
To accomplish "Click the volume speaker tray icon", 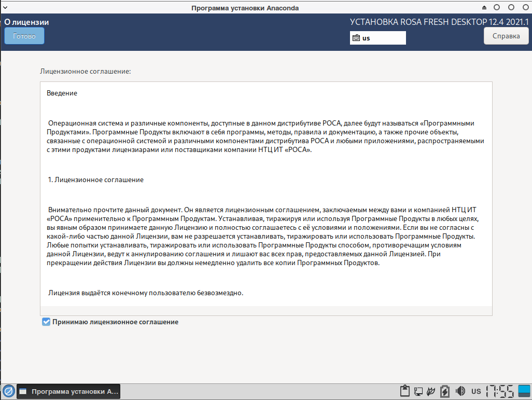I will (x=460, y=391).
